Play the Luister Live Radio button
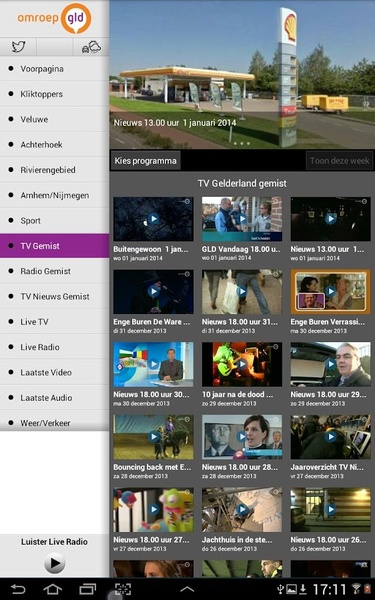The image size is (375, 600). tap(55, 563)
